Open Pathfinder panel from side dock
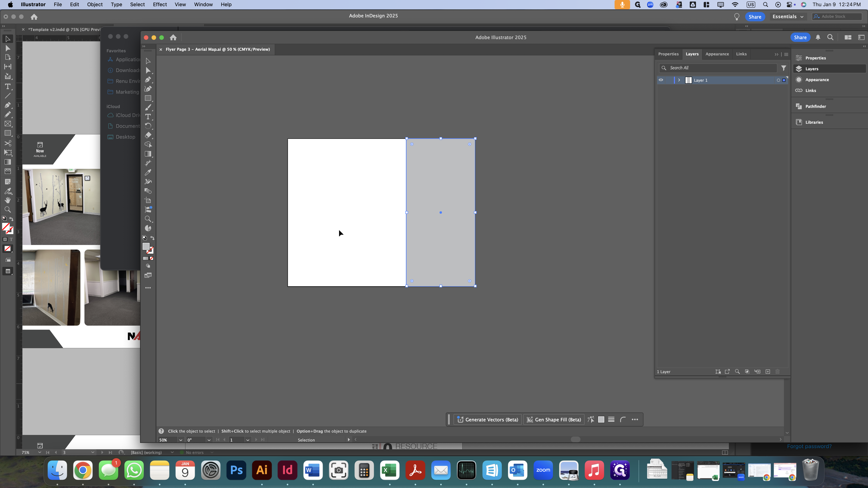Screen dimensions: 868x488 tap(829, 106)
